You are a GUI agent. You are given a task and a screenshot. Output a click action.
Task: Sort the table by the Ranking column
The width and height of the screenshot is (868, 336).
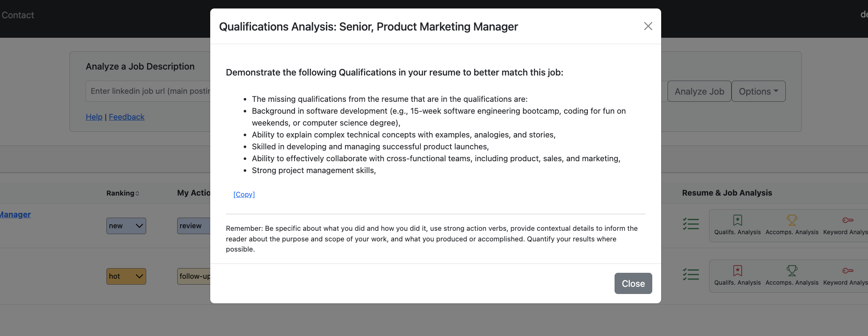(x=122, y=193)
